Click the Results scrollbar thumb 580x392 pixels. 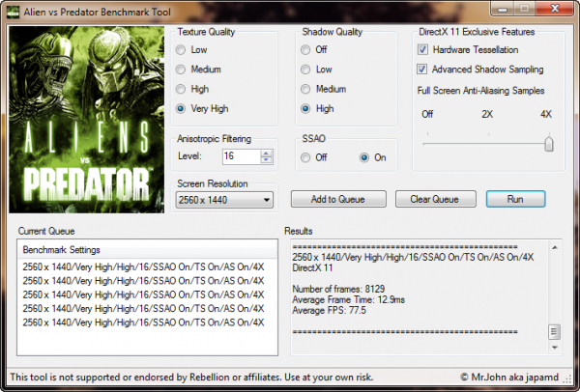(x=554, y=331)
